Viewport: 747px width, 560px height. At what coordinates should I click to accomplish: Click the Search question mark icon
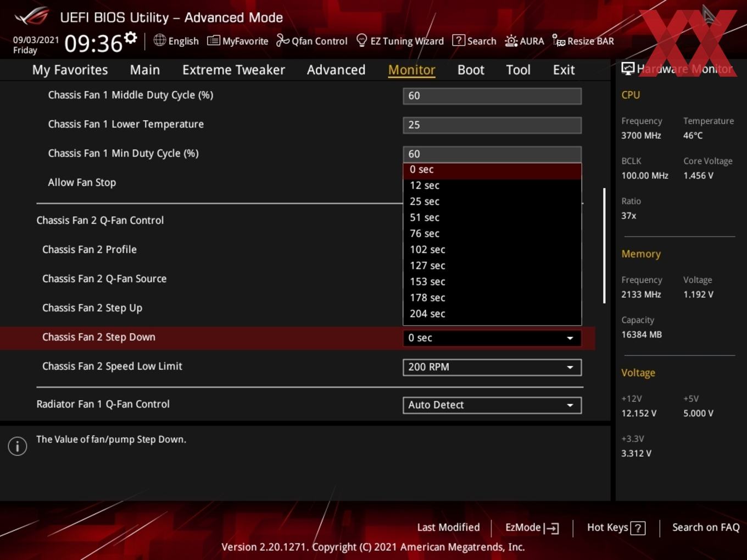(x=458, y=40)
